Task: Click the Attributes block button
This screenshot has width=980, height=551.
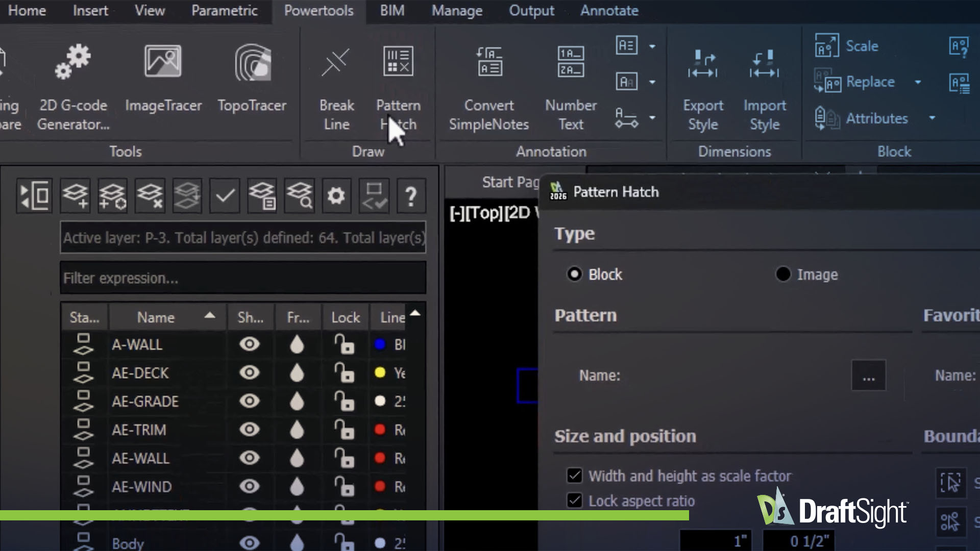Action: [862, 118]
